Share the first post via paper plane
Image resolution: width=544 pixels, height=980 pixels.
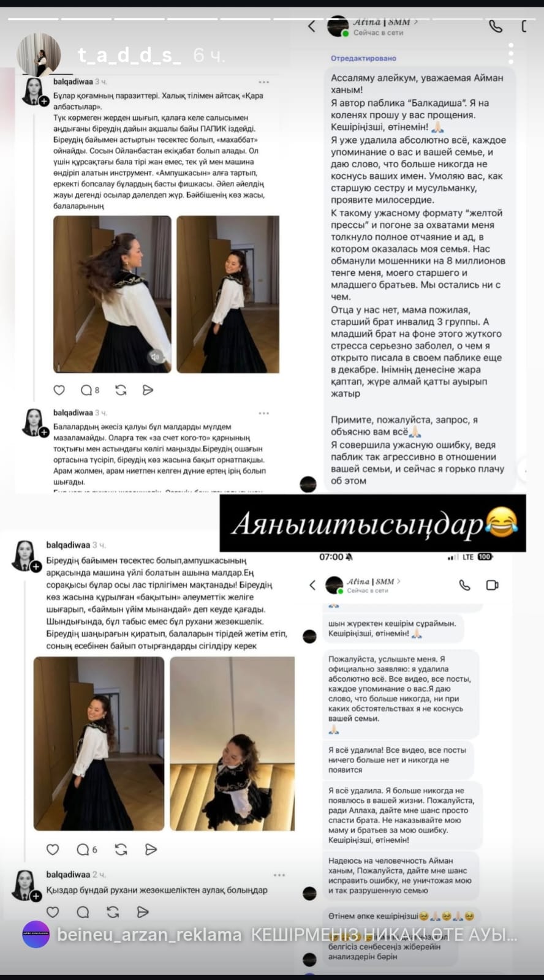coord(148,390)
